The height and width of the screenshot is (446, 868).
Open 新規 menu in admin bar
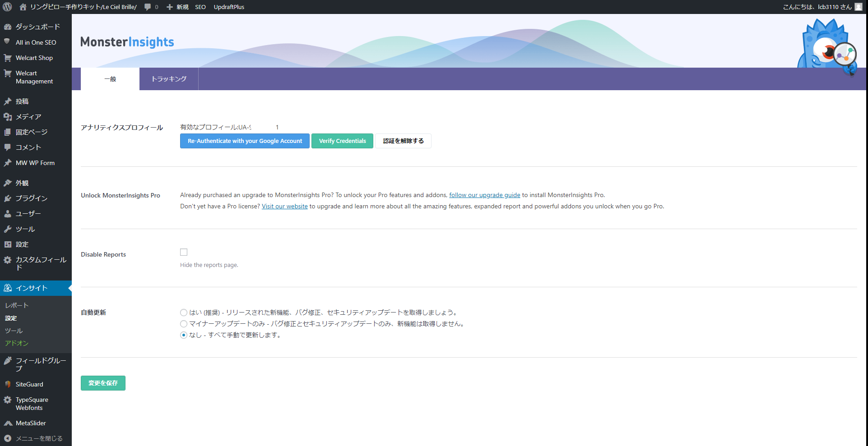pos(177,7)
